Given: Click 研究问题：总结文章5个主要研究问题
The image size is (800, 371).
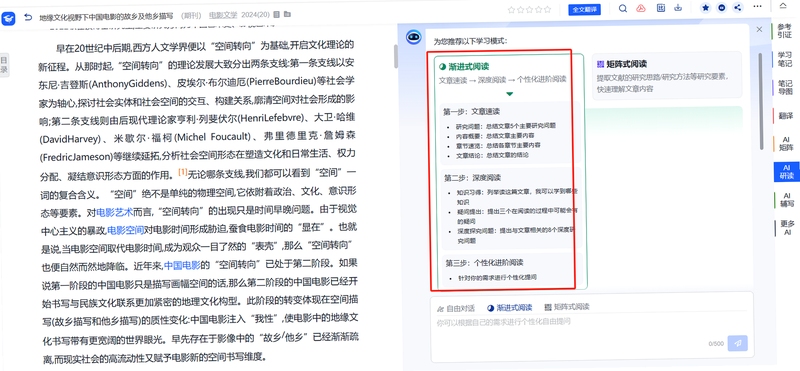Looking at the screenshot, I should [505, 125].
